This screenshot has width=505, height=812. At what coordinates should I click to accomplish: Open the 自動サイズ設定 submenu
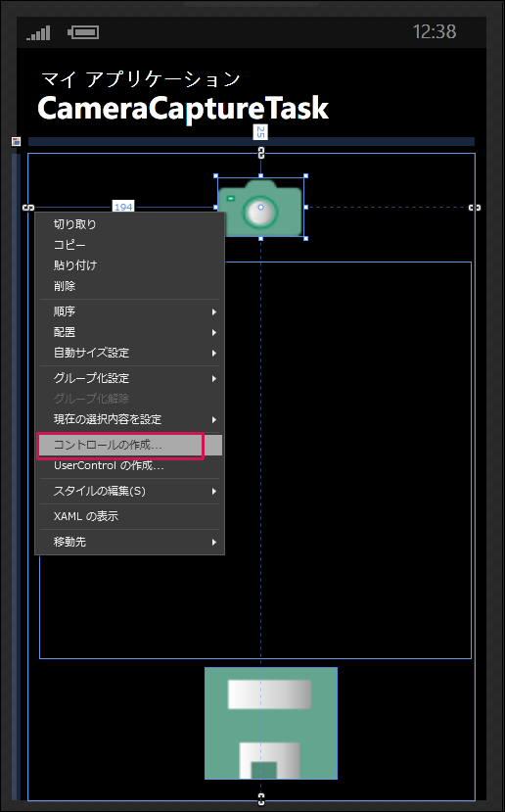[x=130, y=353]
